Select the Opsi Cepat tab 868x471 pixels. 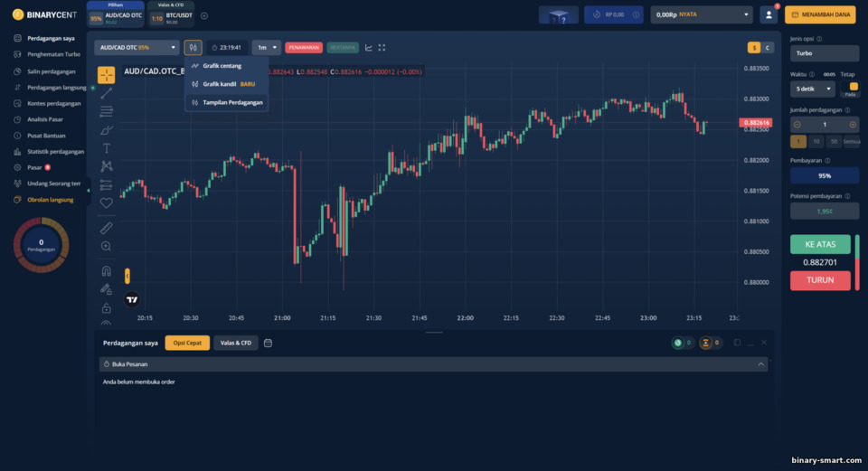pos(187,344)
